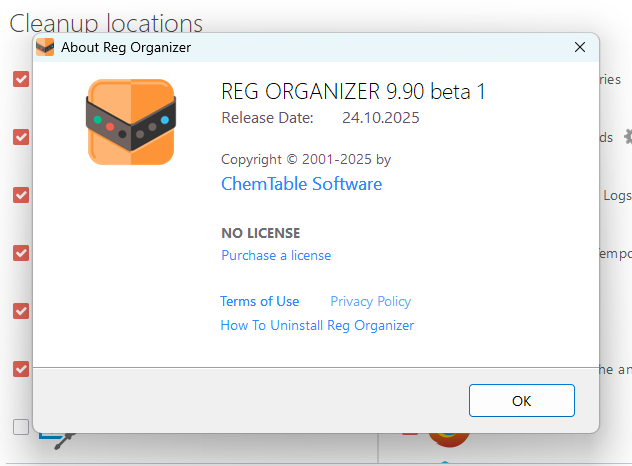Click the About Reg Organizer title text

pyautogui.click(x=126, y=47)
